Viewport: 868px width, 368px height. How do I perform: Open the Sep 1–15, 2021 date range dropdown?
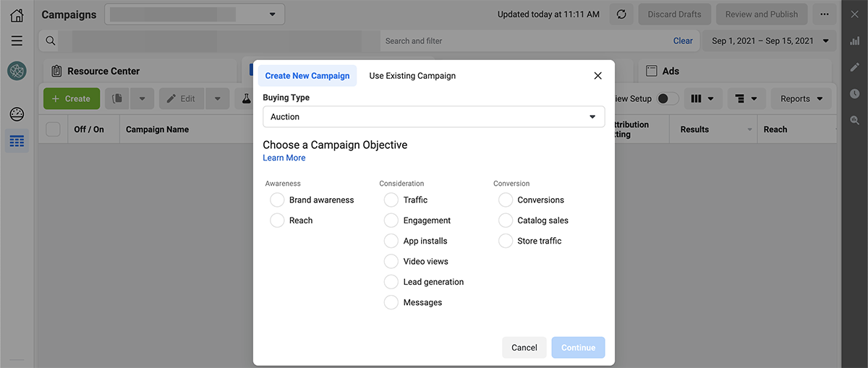tap(769, 41)
